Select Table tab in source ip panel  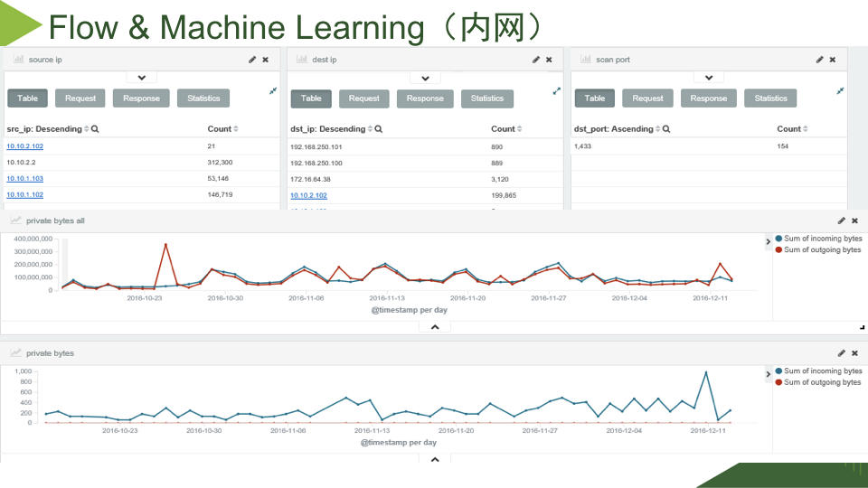point(28,98)
